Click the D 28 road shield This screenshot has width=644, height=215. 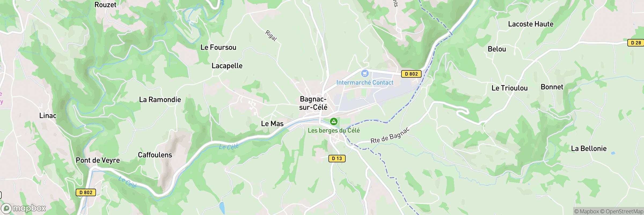click(x=636, y=43)
